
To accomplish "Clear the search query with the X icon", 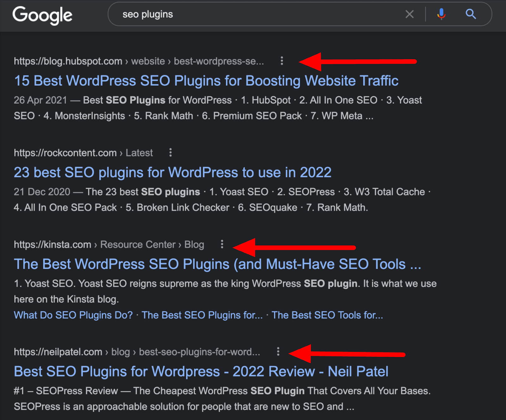I will 410,14.
